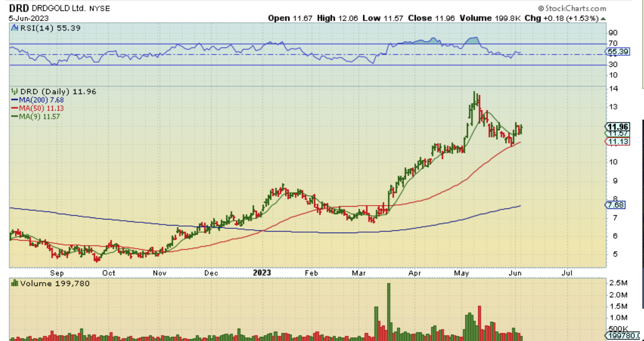Click the blue MA(200) legend line
The width and height of the screenshot is (644, 341).
pos(15,100)
